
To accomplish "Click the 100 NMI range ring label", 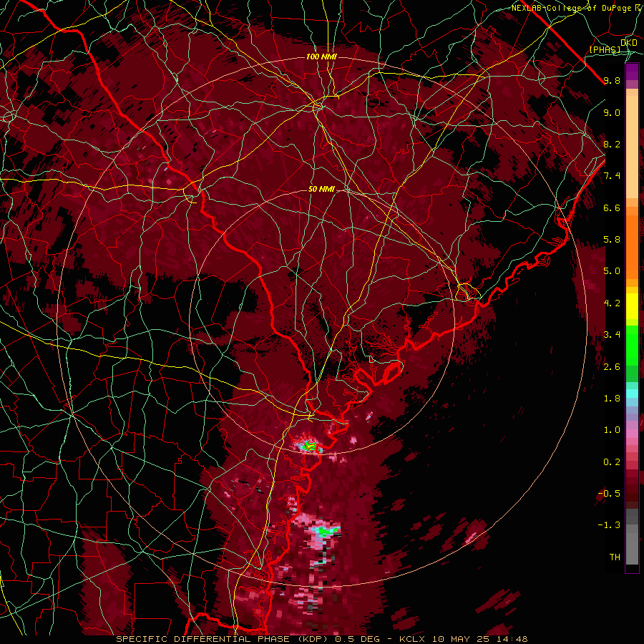I will (x=321, y=57).
